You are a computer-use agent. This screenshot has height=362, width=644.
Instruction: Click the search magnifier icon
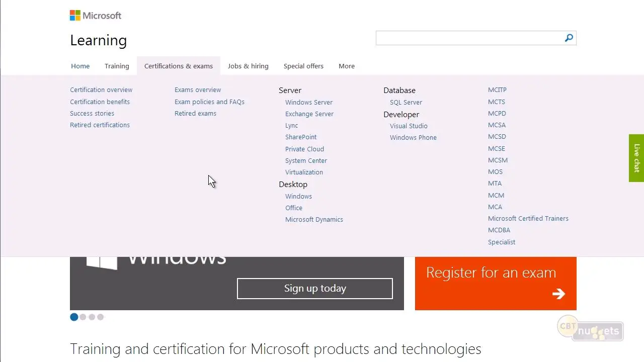(569, 38)
